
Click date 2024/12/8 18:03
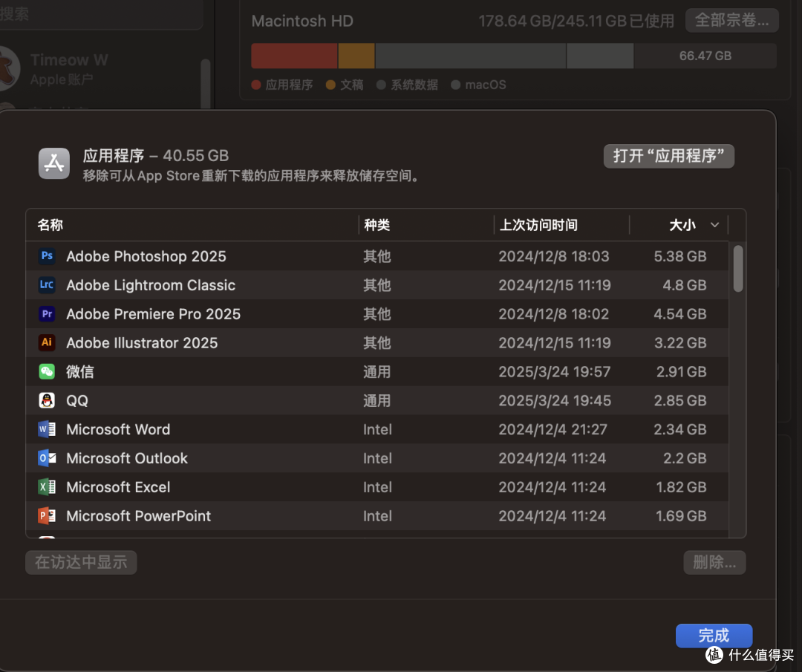pyautogui.click(x=554, y=256)
